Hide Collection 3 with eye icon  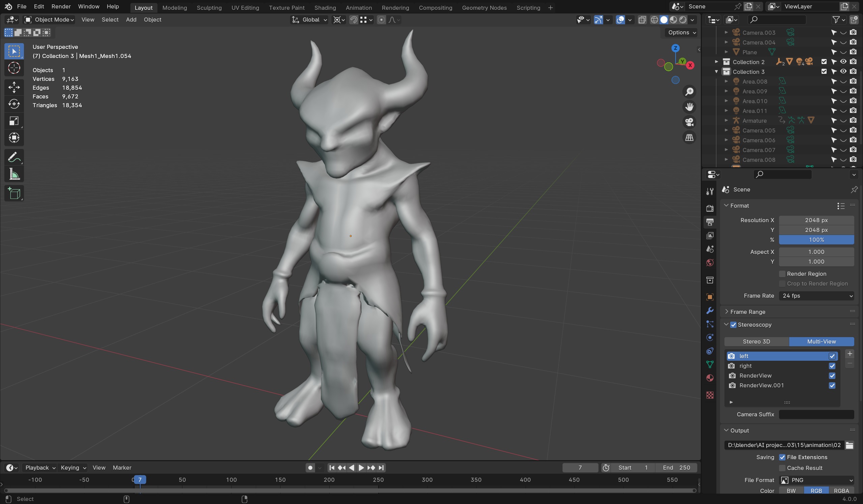[x=843, y=71]
